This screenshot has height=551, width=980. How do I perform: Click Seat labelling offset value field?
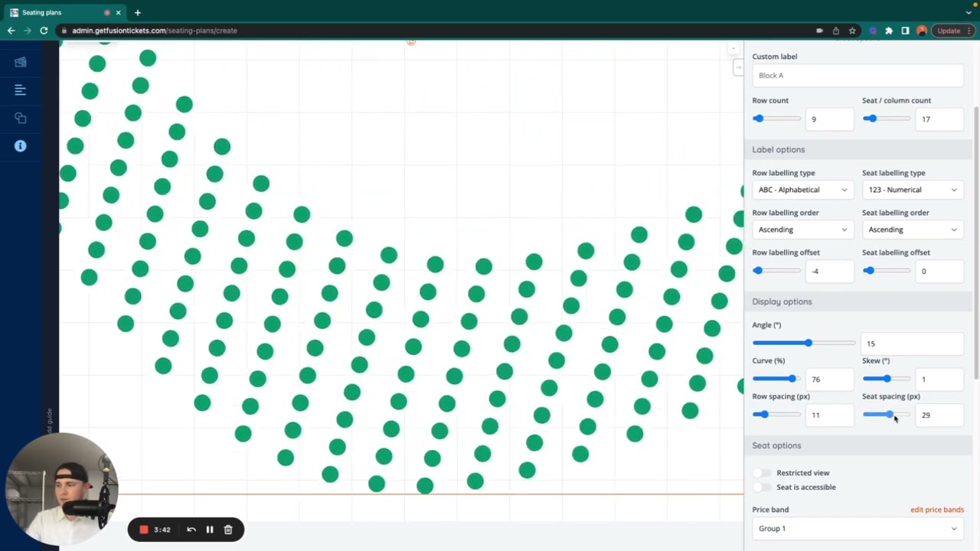940,271
